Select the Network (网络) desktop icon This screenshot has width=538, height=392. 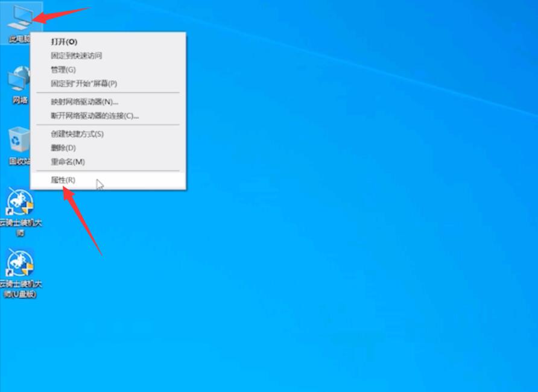pos(19,84)
